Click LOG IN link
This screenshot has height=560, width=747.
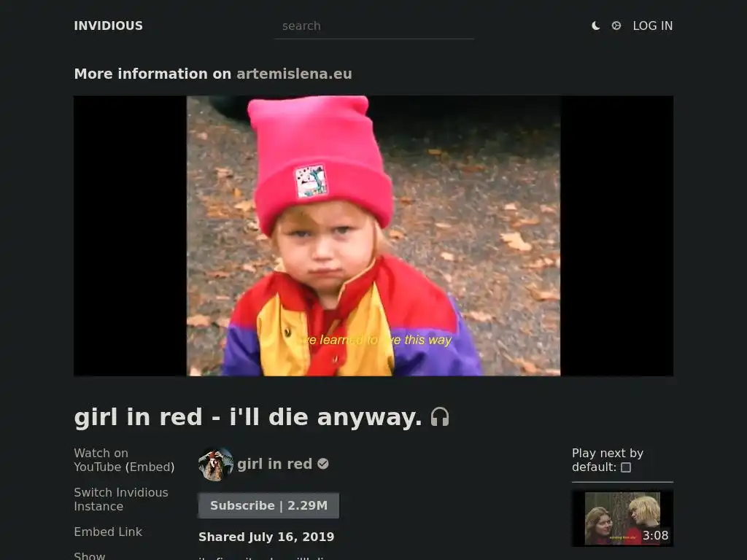tap(653, 26)
